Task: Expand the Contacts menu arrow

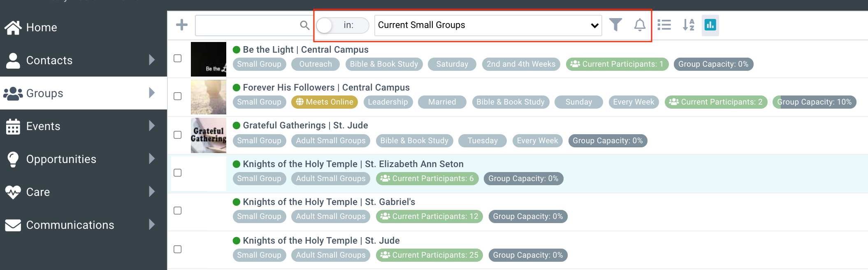Action: pyautogui.click(x=152, y=60)
